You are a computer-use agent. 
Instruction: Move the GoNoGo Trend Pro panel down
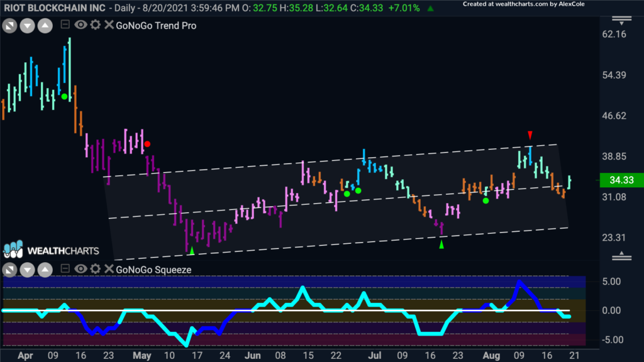pos(28,26)
